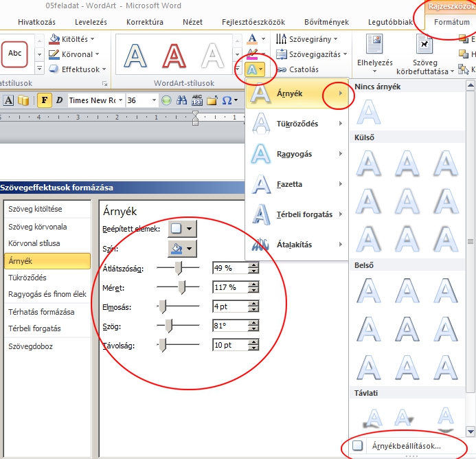The height and width of the screenshot is (459, 476).
Task: Toggle italic formatting D button
Action: (59, 100)
